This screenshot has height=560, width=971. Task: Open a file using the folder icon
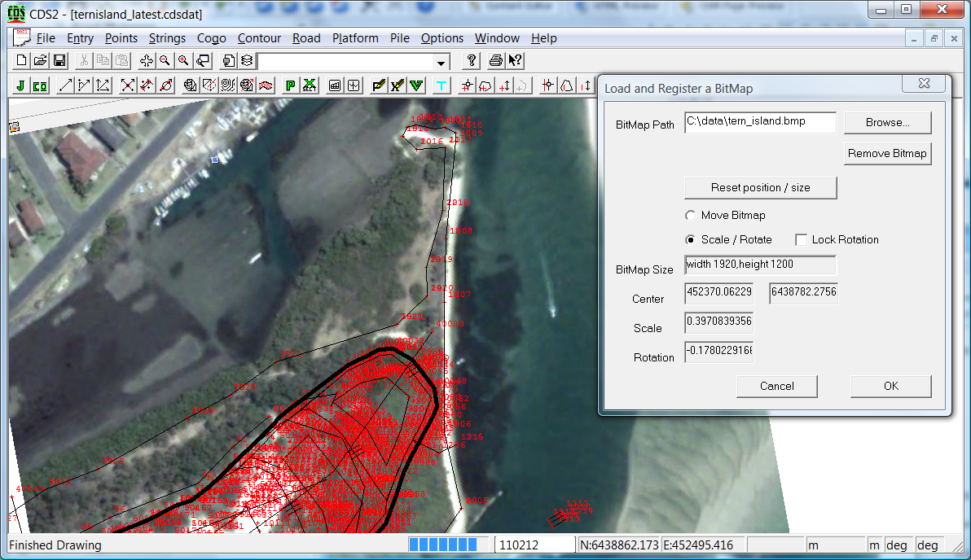41,61
